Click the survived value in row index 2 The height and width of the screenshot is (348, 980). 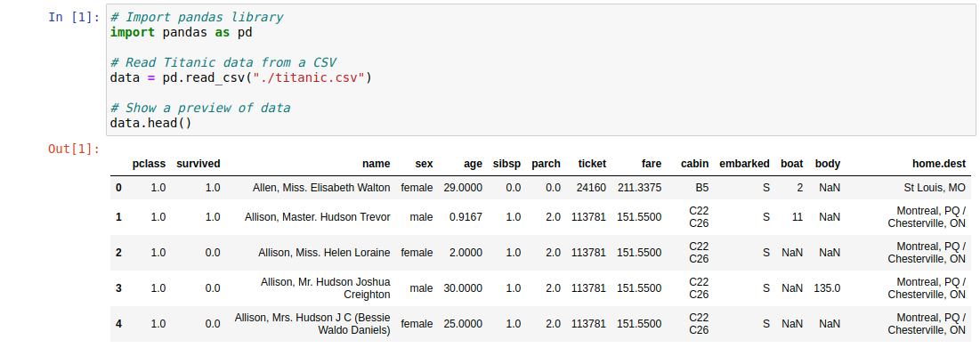point(213,253)
